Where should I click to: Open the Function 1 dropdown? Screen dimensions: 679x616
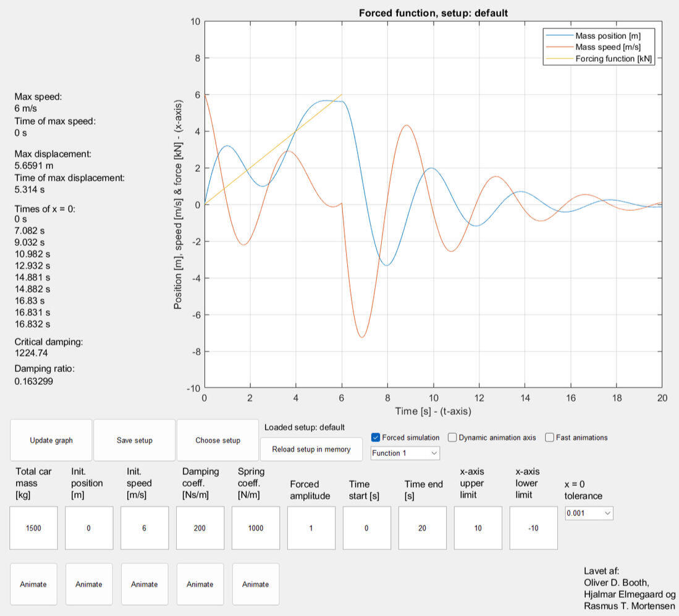(405, 453)
